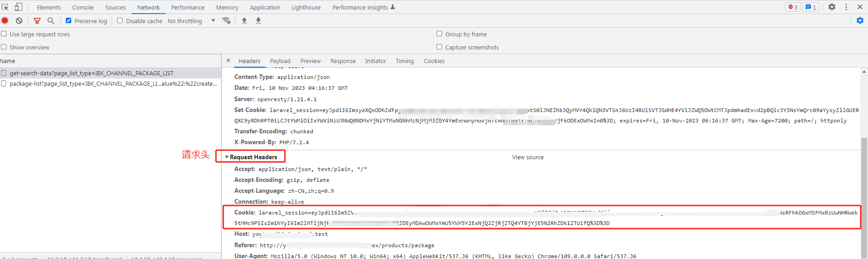Enable Capture screenshots checkbox
The height and width of the screenshot is (259, 868).
[439, 47]
